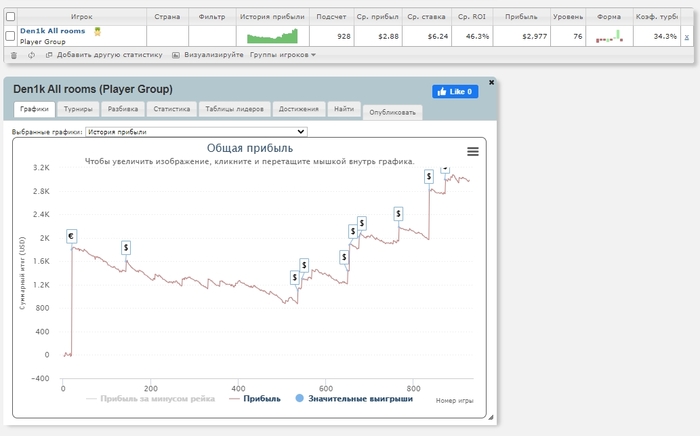700x436 pixels.
Task: Open the Статистика tab
Action: [x=172, y=109]
